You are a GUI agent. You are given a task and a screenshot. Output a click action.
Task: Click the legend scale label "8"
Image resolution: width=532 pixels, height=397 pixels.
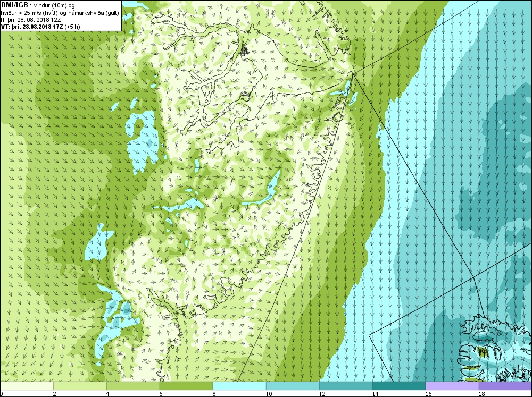(214, 394)
